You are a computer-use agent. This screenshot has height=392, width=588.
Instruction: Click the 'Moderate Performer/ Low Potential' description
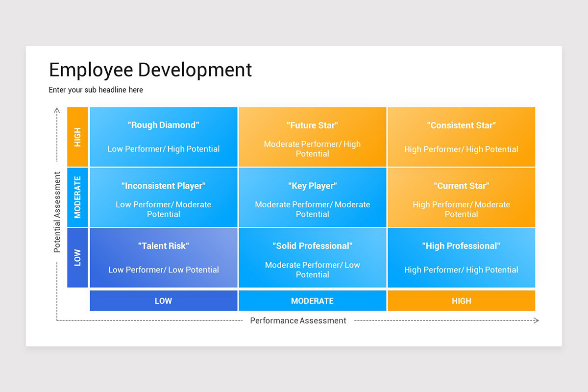point(313,269)
